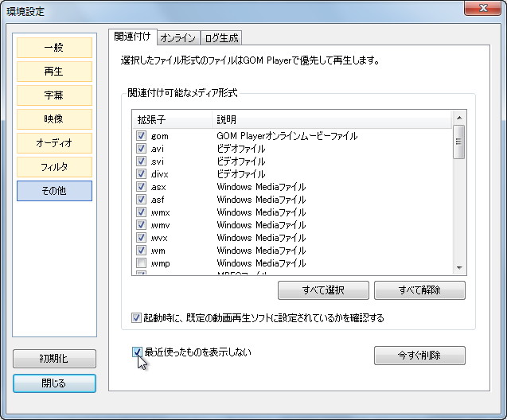Select the その他 settings category

(54, 191)
